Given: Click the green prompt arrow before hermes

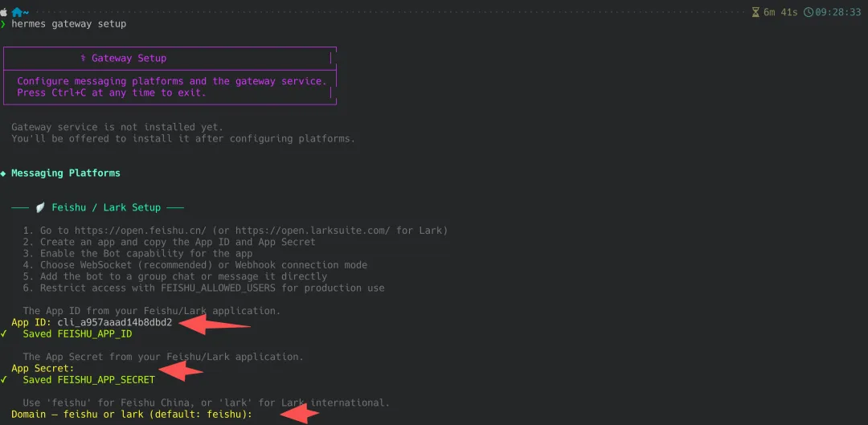Looking at the screenshot, I should pyautogui.click(x=3, y=24).
